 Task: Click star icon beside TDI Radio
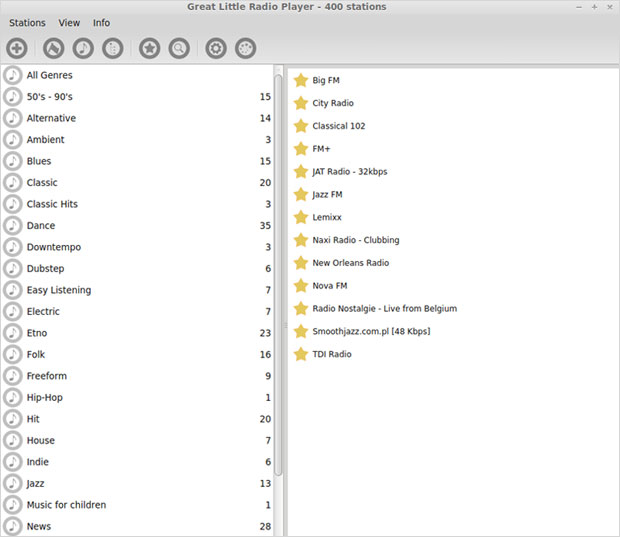coord(301,354)
